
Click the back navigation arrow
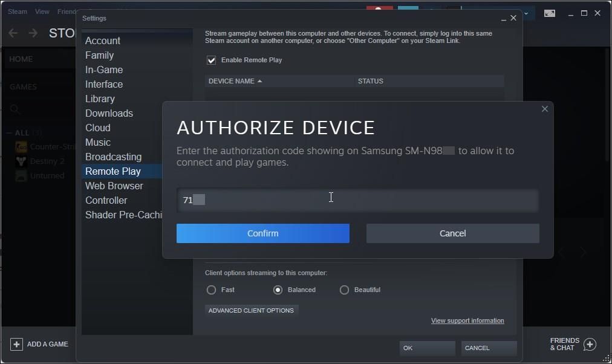pyautogui.click(x=12, y=33)
